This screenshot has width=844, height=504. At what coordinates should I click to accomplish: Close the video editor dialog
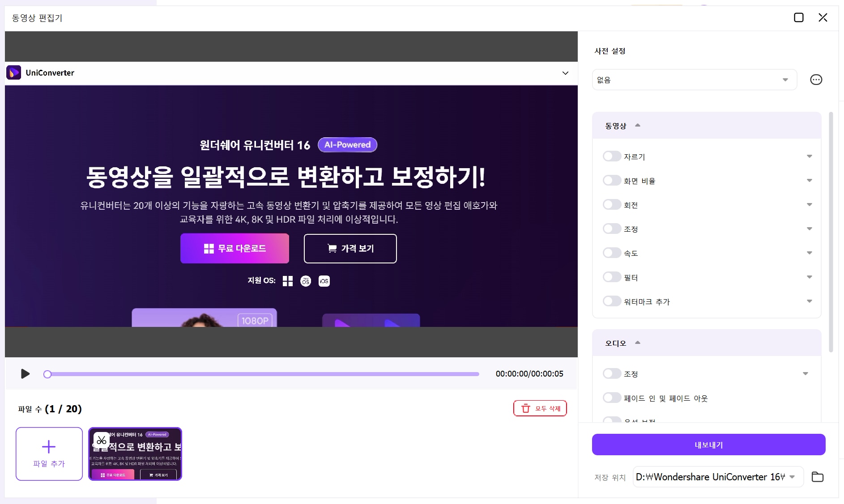(x=823, y=17)
